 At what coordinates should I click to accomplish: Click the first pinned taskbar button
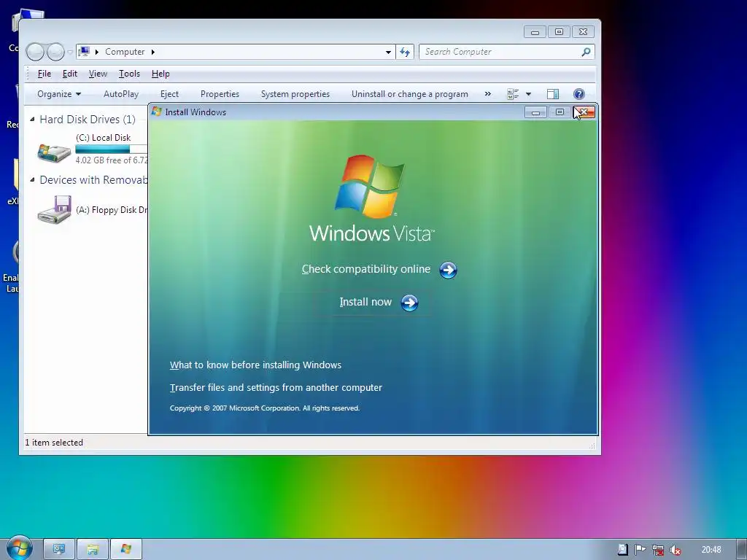pyautogui.click(x=59, y=549)
